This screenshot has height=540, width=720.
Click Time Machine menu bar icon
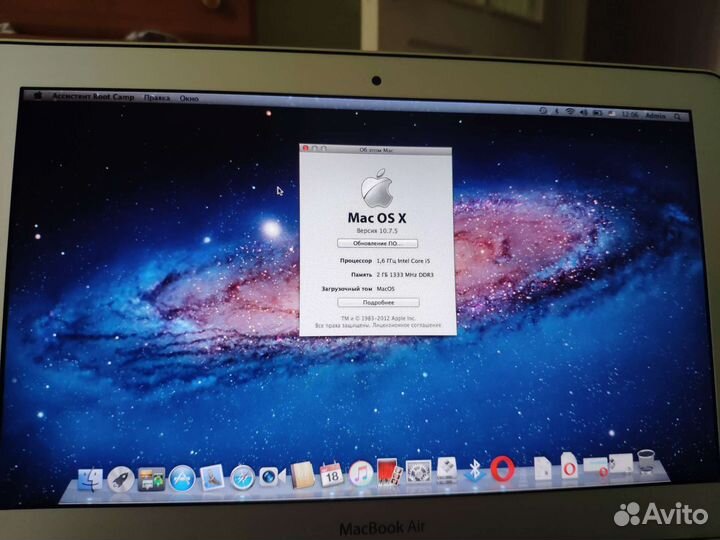(543, 111)
